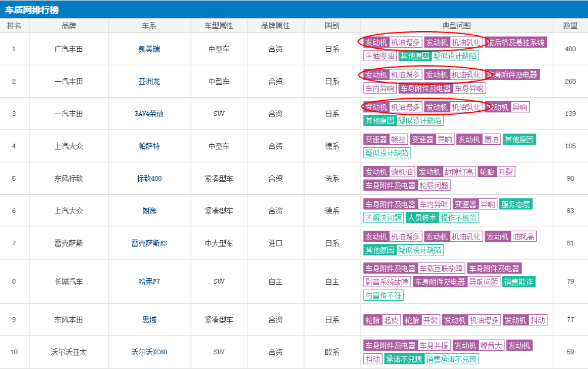Click the 销售欺诈 tag
588x369 pixels.
(519, 282)
